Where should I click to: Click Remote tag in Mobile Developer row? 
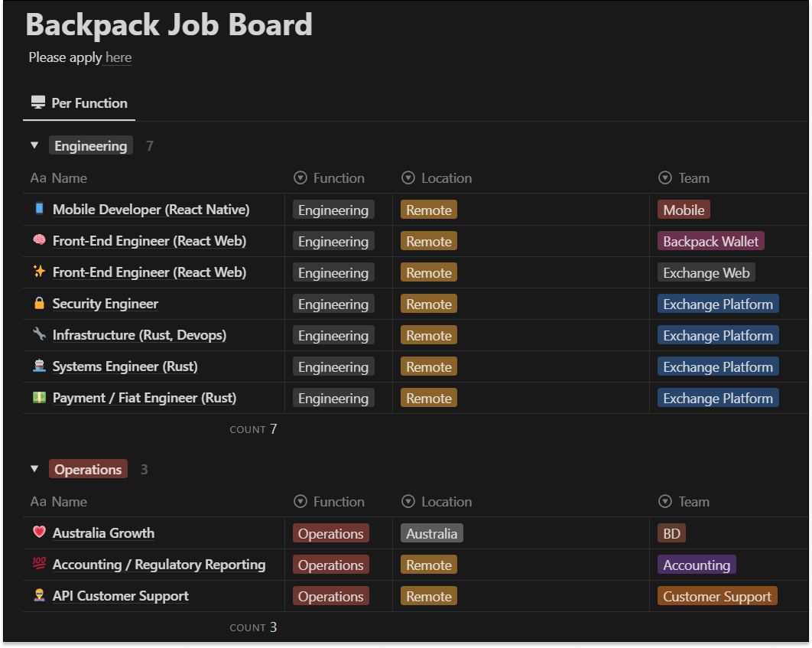pos(429,210)
